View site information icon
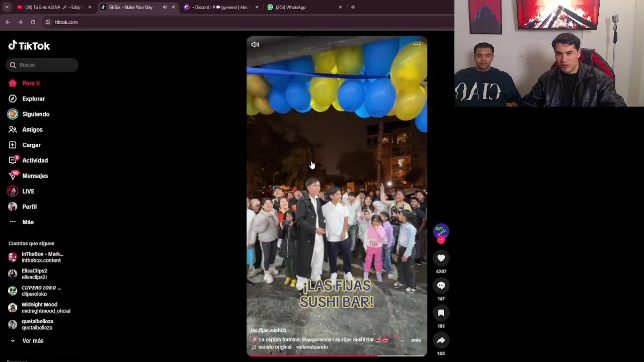This screenshot has height=362, width=644. click(x=48, y=22)
